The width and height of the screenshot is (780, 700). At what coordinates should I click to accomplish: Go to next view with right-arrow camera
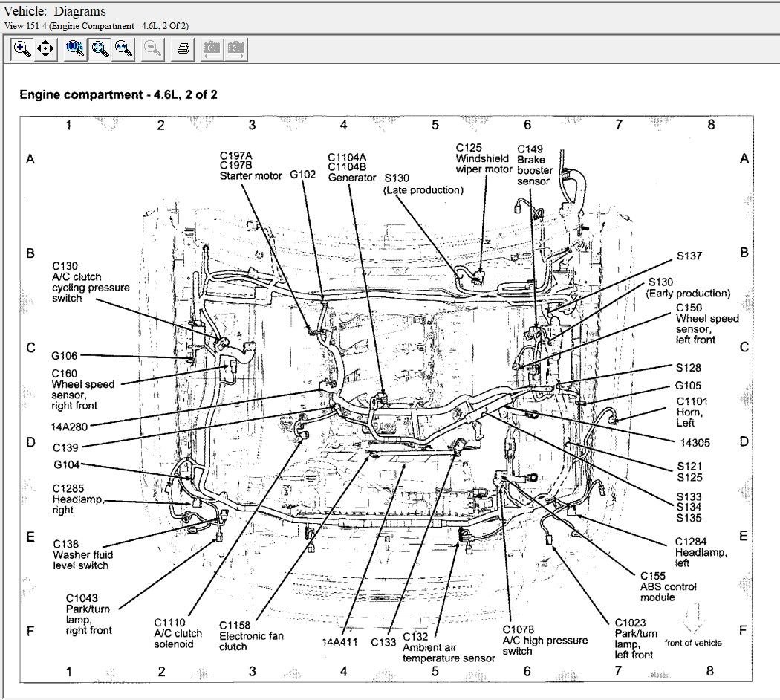click(236, 49)
